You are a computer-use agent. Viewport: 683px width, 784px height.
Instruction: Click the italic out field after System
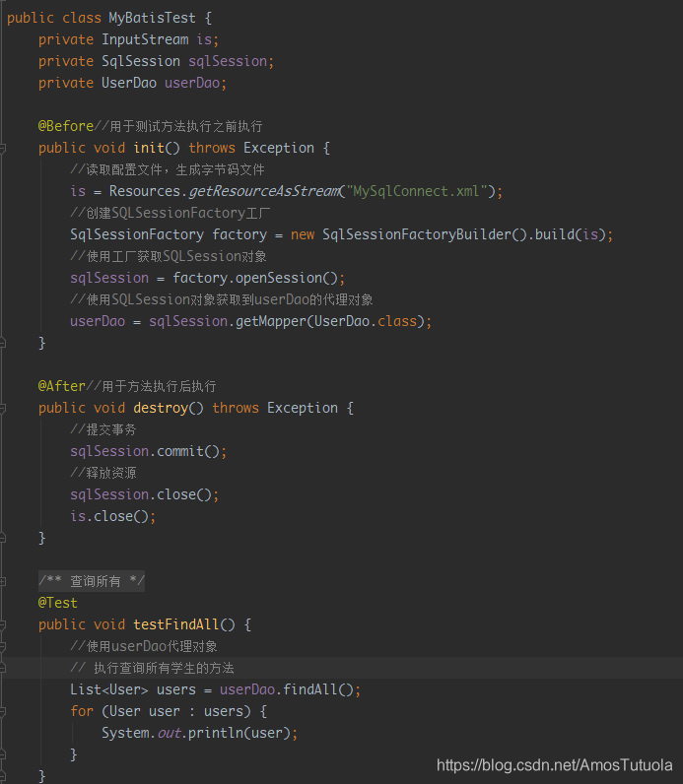click(x=169, y=733)
